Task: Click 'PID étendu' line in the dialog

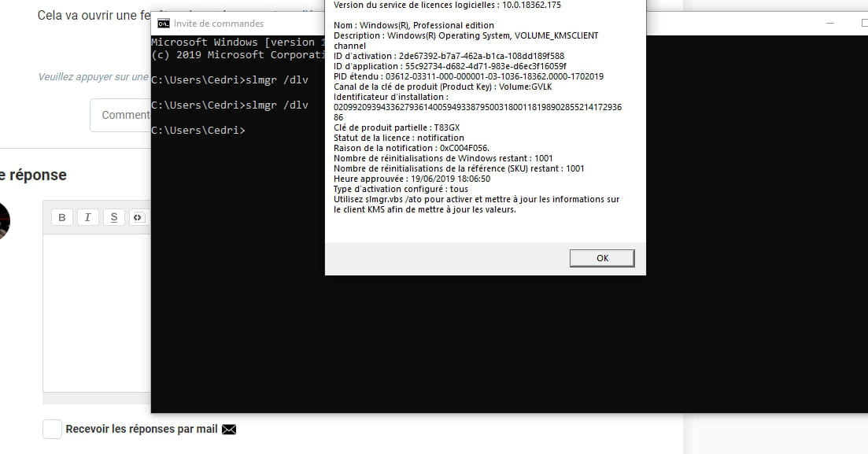Action: coord(468,76)
